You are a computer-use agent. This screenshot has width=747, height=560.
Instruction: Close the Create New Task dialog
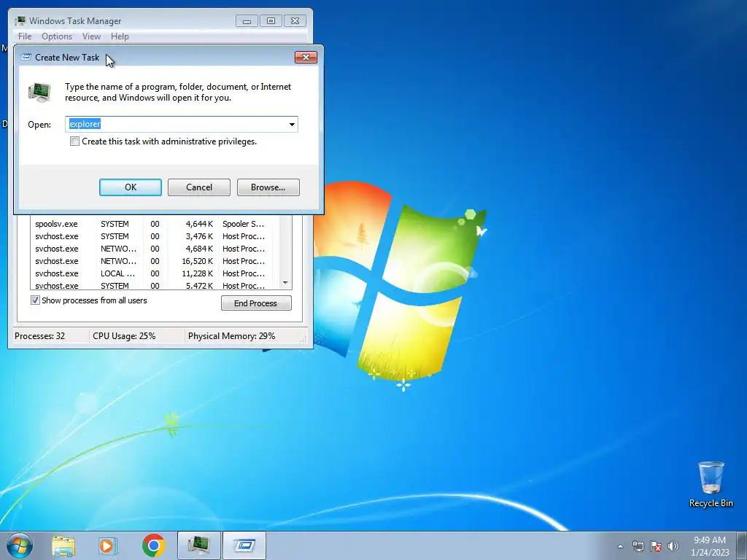[306, 57]
